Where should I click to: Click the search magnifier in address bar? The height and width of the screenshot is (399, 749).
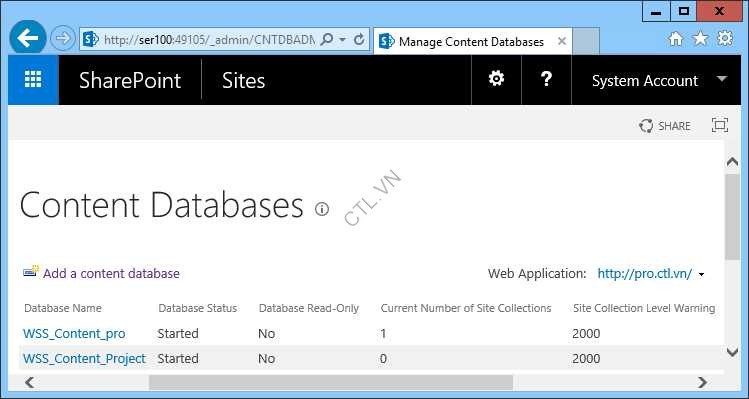pyautogui.click(x=327, y=39)
